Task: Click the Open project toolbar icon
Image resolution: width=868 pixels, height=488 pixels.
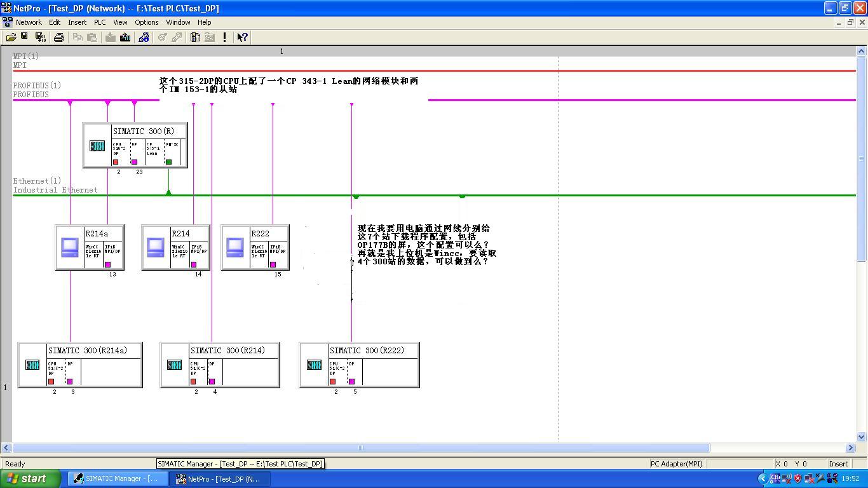Action: 11,37
